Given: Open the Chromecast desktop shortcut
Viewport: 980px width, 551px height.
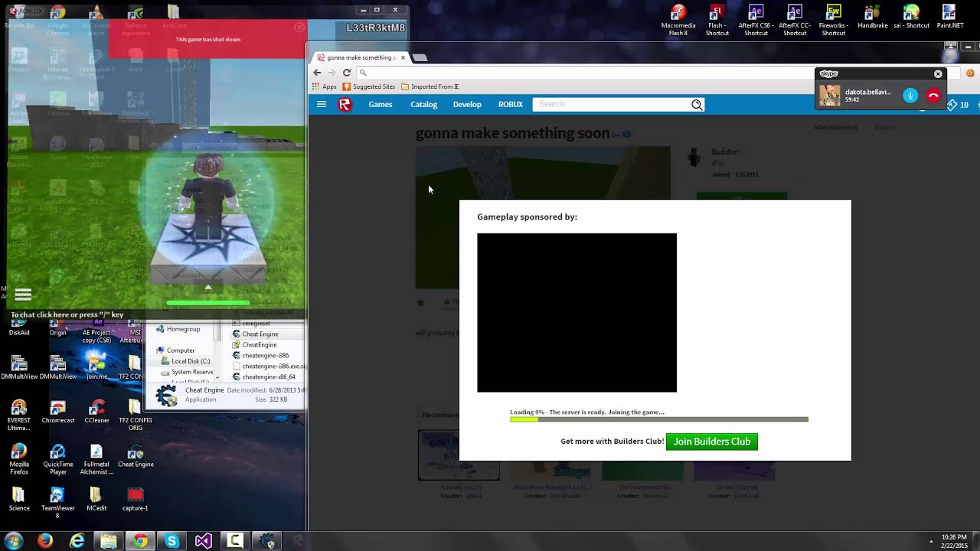Looking at the screenshot, I should [58, 412].
